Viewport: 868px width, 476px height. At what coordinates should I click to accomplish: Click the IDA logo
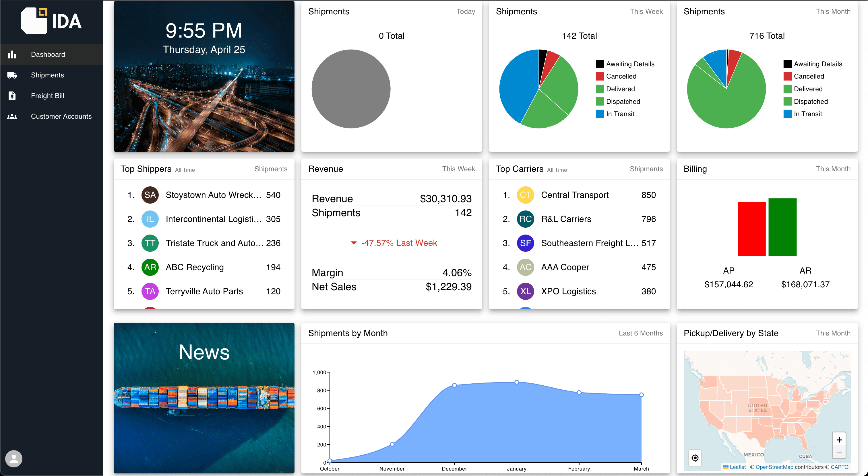(x=51, y=21)
